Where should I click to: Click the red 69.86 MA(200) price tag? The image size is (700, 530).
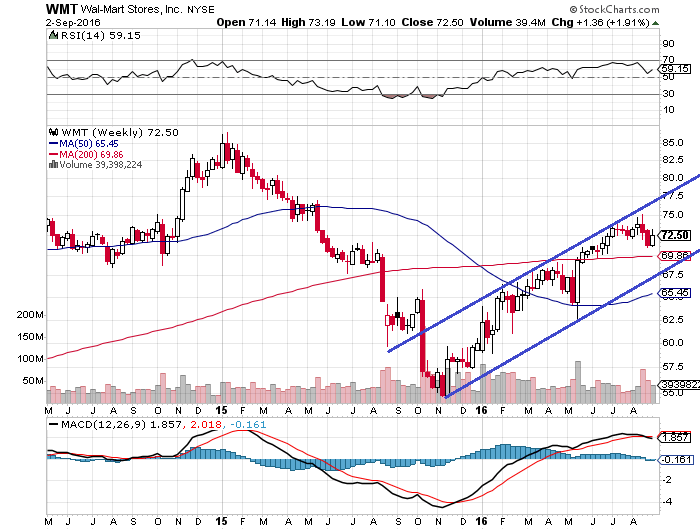[675, 256]
